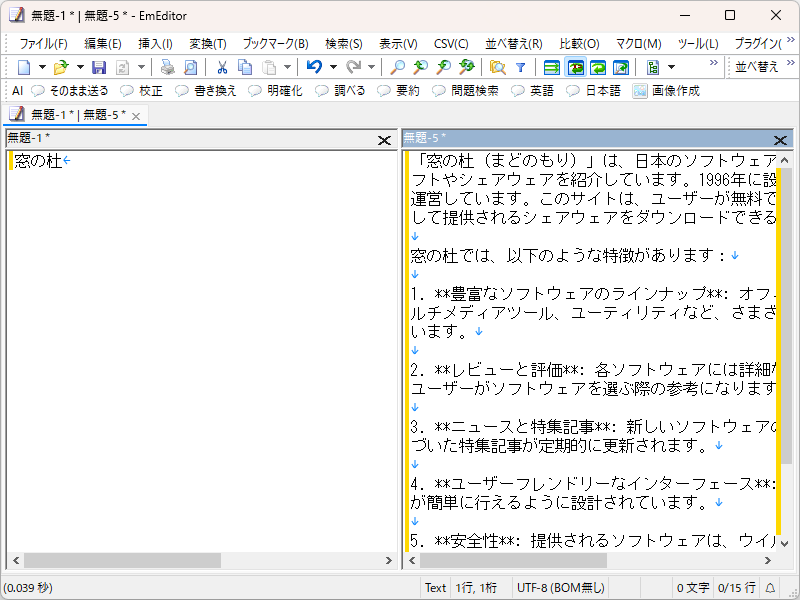Open the Undo history dropdown
This screenshot has width=800, height=600.
[333, 67]
